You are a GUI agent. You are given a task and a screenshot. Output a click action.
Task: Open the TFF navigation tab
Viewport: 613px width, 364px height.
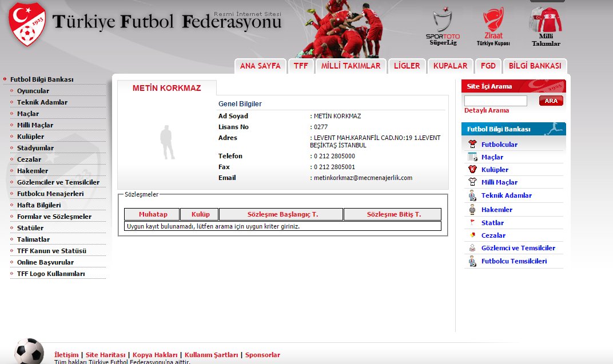click(x=301, y=66)
